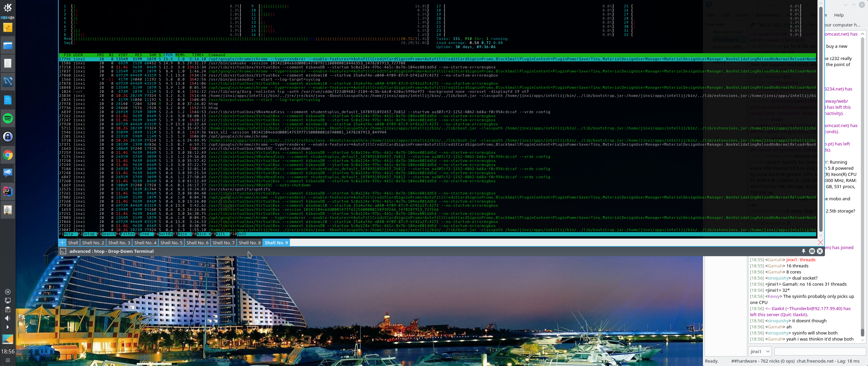This screenshot has width=868, height=366.
Task: Toggle htop F5 Tree view
Action: (x=144, y=234)
